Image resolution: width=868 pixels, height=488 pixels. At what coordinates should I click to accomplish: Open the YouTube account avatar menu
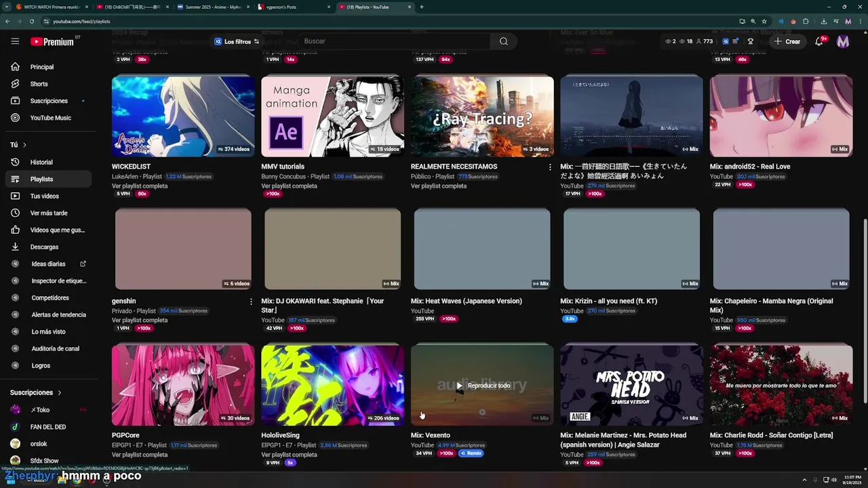click(x=843, y=41)
